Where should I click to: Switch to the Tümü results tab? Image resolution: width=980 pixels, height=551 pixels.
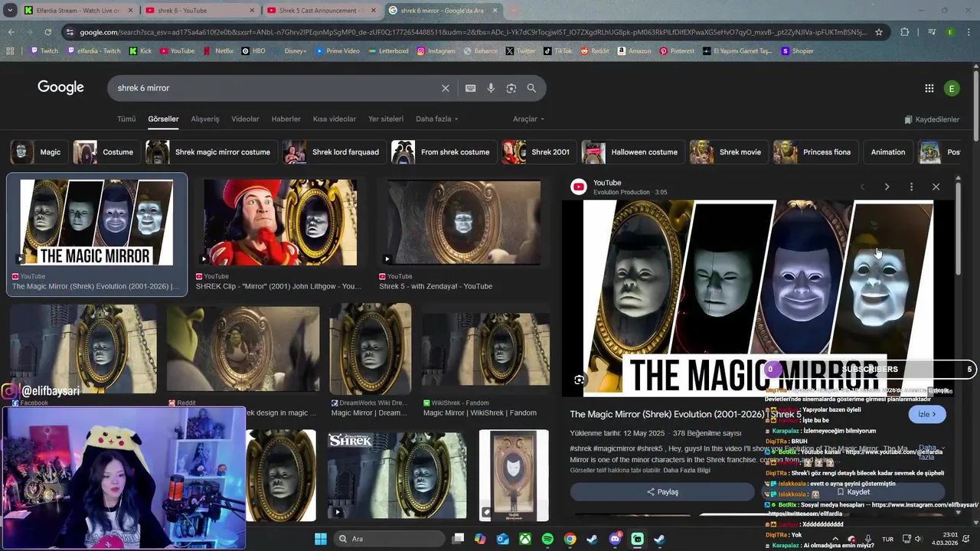[126, 119]
